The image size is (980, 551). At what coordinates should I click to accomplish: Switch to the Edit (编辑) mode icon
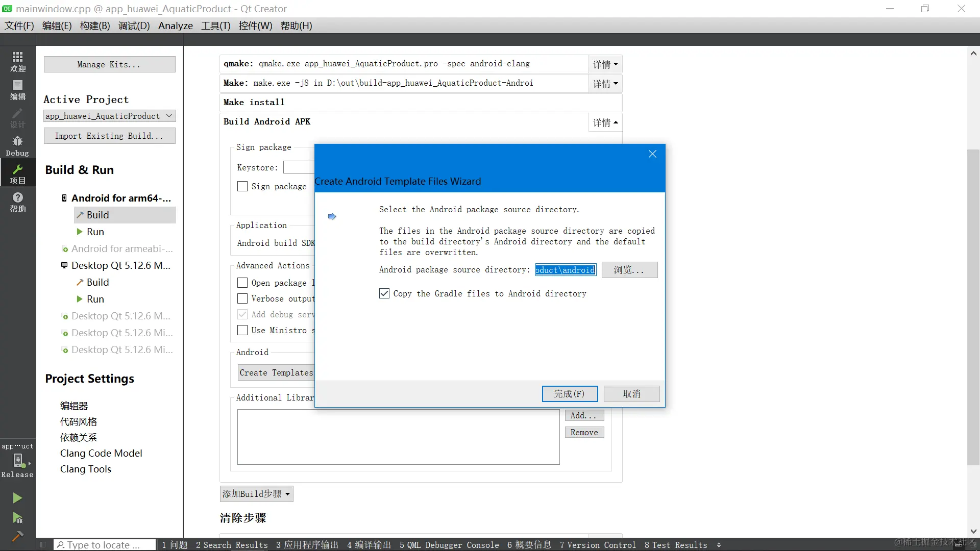point(17,89)
